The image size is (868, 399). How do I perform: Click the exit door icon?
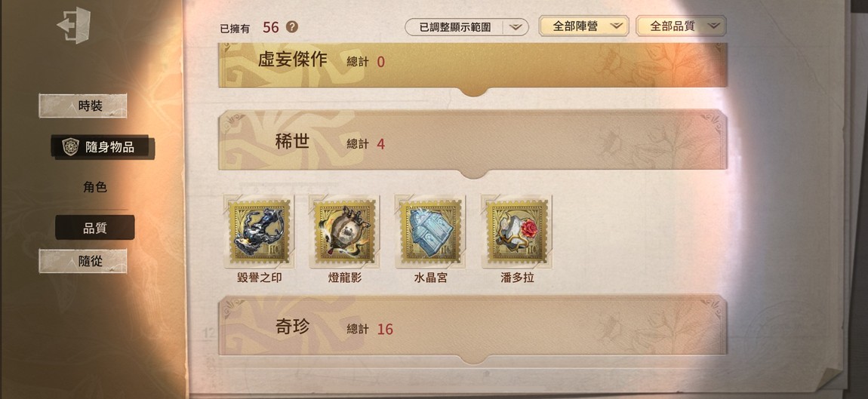[x=74, y=26]
